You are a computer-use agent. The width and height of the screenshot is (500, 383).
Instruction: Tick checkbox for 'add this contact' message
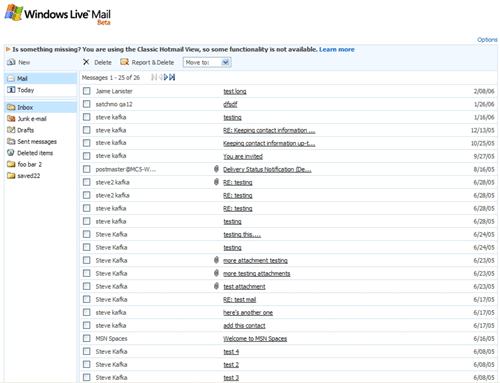tap(87, 325)
